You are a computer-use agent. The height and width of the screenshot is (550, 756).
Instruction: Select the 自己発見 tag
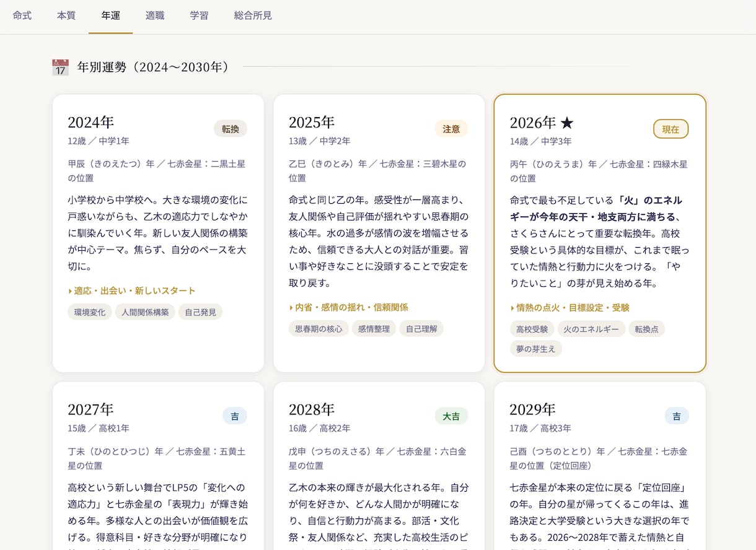click(x=201, y=312)
